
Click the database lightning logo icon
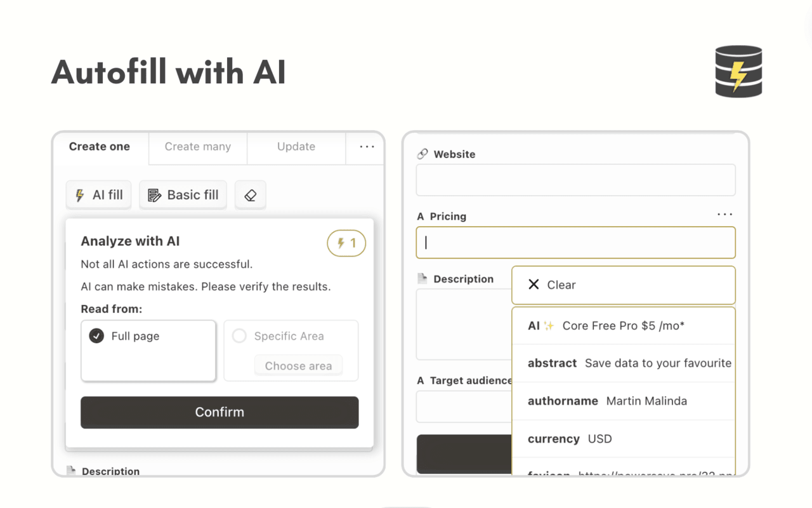(738, 71)
